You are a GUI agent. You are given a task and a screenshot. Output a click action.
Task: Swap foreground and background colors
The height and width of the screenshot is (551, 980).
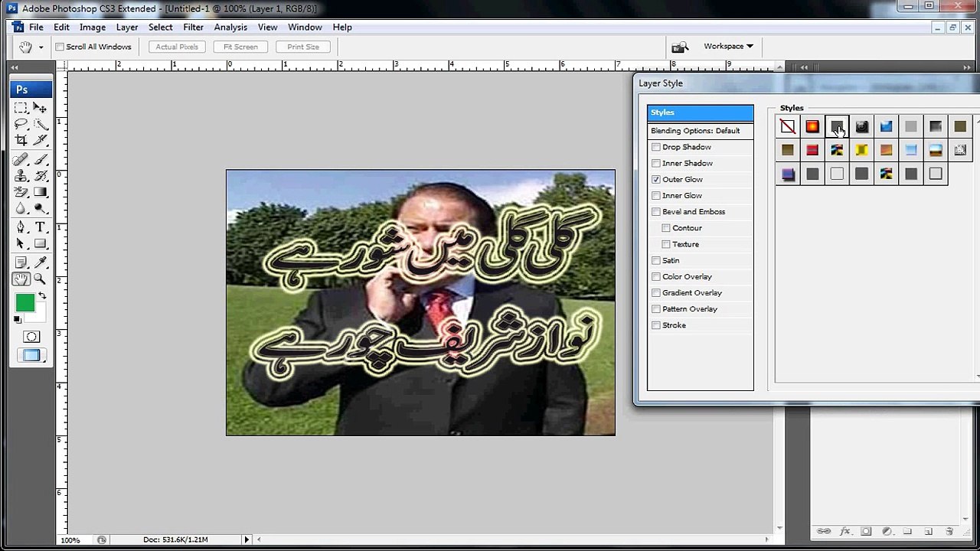[x=42, y=296]
